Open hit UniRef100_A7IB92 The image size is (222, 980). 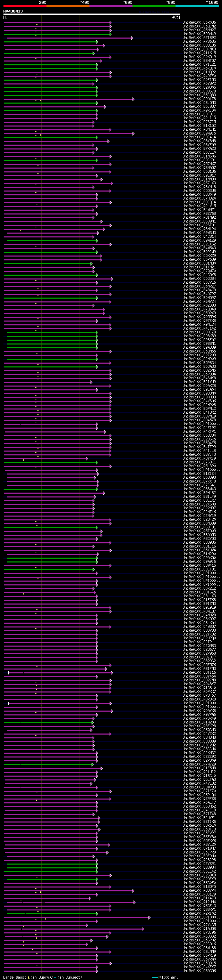[199, 38]
